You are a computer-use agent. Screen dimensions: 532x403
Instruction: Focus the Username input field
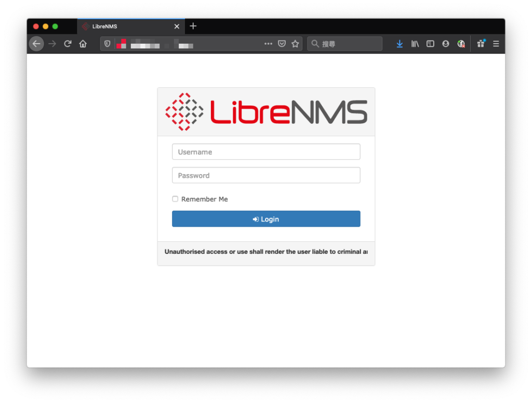[266, 152]
